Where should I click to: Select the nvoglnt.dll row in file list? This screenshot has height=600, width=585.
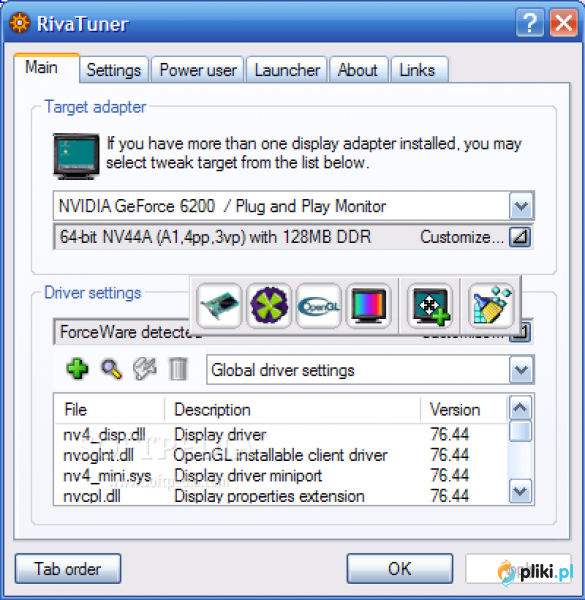[x=281, y=455]
